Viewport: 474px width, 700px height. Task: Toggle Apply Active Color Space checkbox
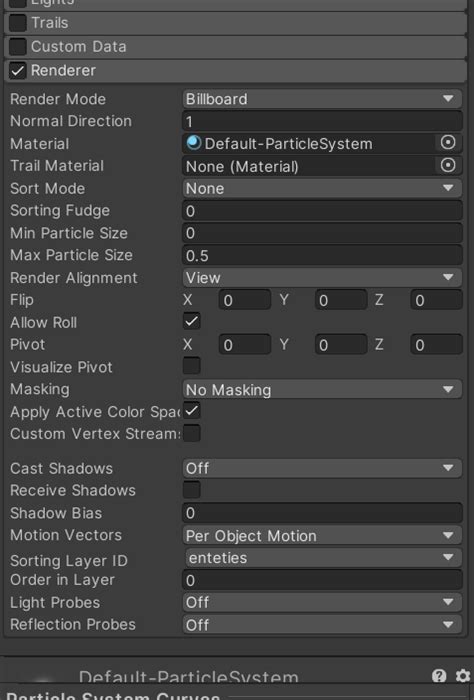(x=191, y=411)
